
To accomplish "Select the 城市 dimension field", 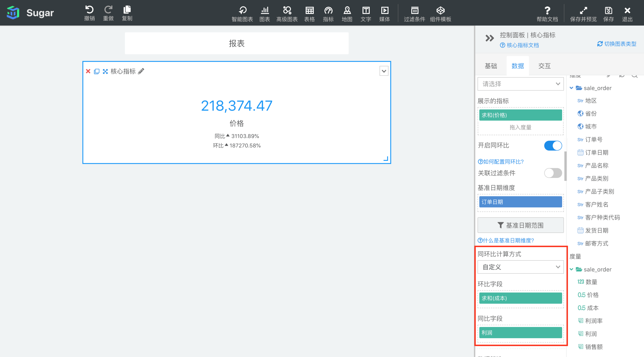I will pyautogui.click(x=587, y=127).
